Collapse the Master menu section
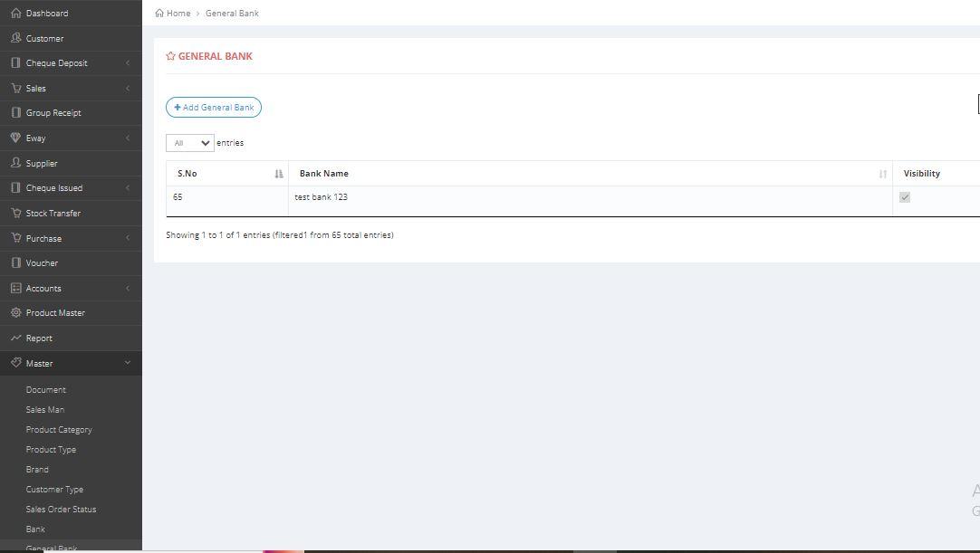The width and height of the screenshot is (980, 553). coord(128,363)
